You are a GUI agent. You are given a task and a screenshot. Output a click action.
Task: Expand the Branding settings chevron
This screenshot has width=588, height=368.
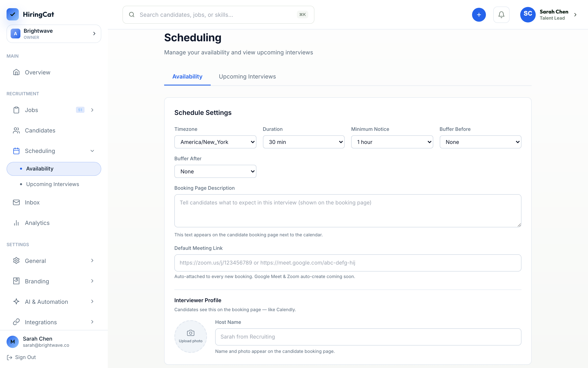click(92, 281)
